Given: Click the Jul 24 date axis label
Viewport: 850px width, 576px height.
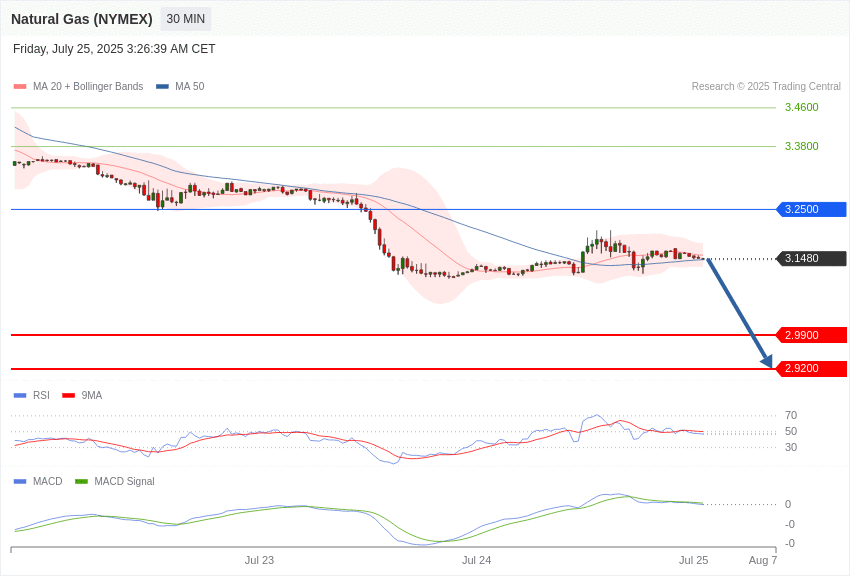Looking at the screenshot, I should 476,560.
